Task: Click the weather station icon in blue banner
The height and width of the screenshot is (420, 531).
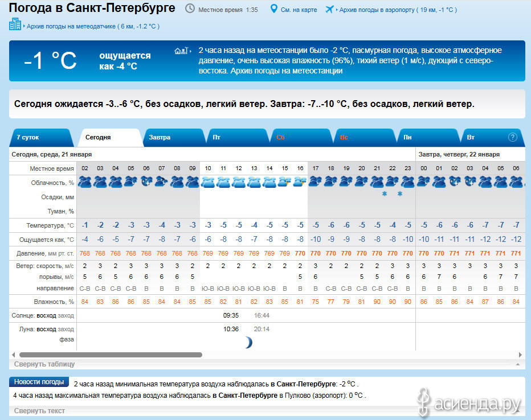Action: click(x=181, y=51)
